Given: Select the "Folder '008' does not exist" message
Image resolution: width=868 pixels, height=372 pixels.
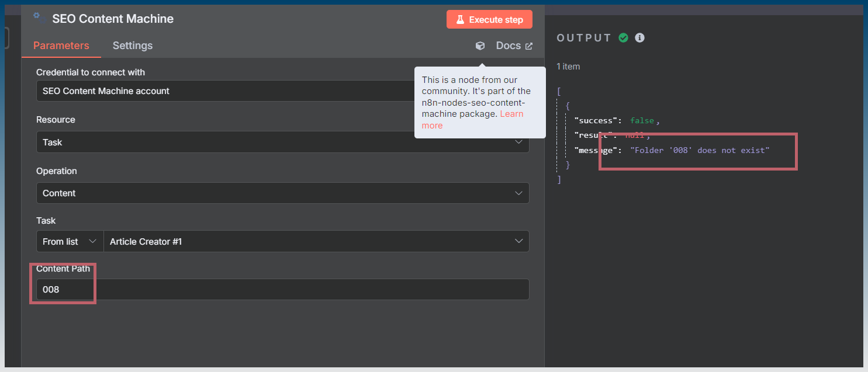Looking at the screenshot, I should (700, 150).
